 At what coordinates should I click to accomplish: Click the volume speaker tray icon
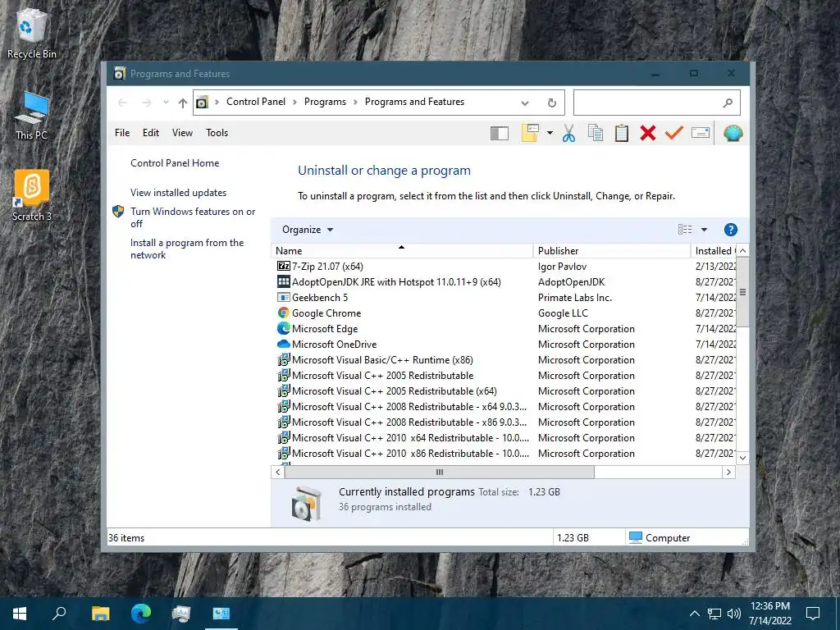734,614
